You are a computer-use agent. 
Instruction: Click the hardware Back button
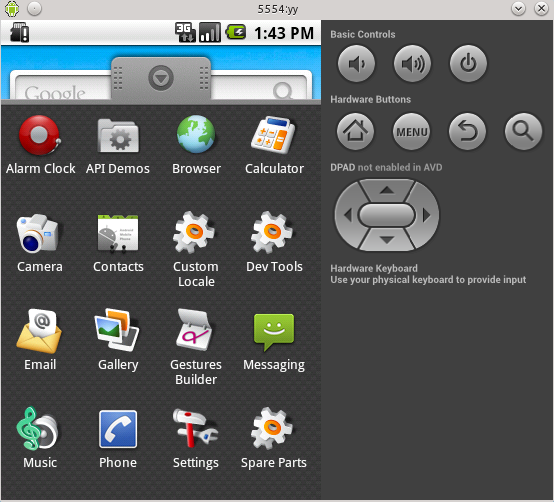point(467,131)
